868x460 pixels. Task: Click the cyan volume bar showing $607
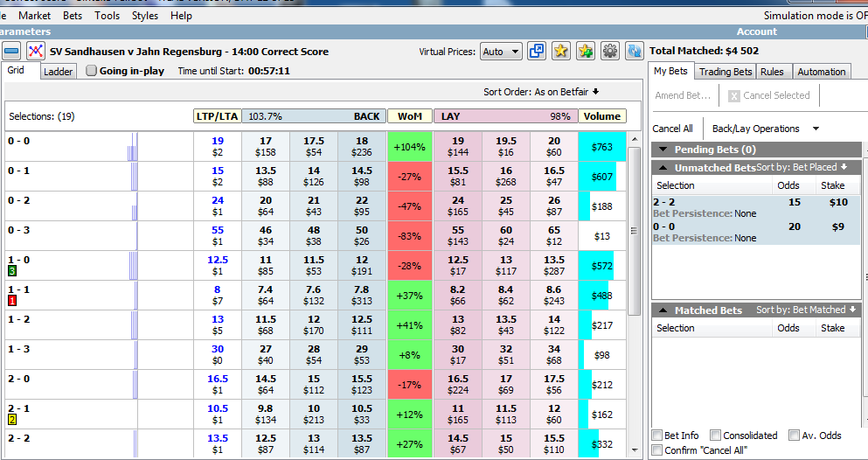coord(597,177)
